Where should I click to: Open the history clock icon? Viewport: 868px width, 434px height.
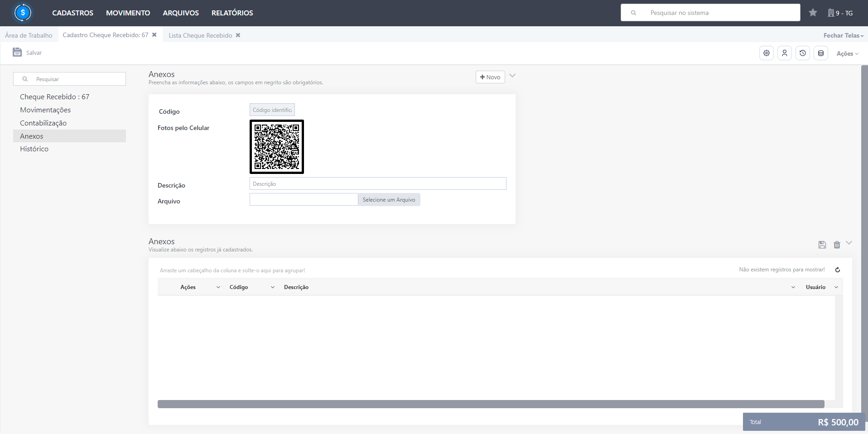pyautogui.click(x=803, y=53)
